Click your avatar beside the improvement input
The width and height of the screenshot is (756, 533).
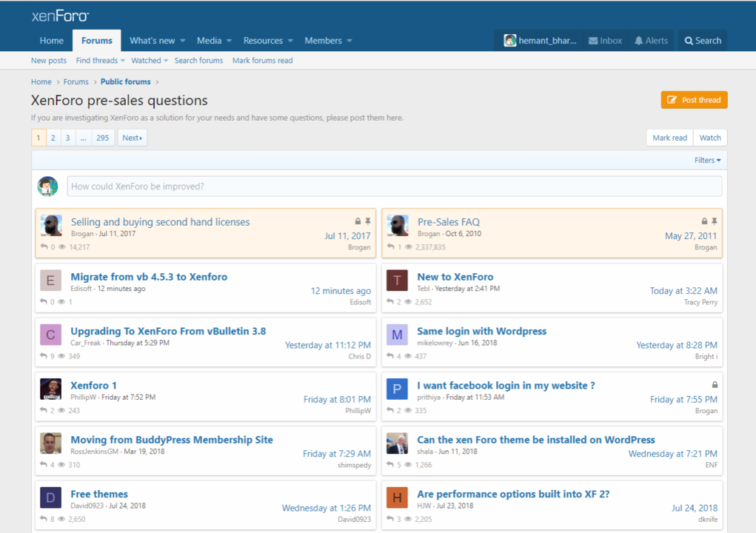pyautogui.click(x=47, y=186)
